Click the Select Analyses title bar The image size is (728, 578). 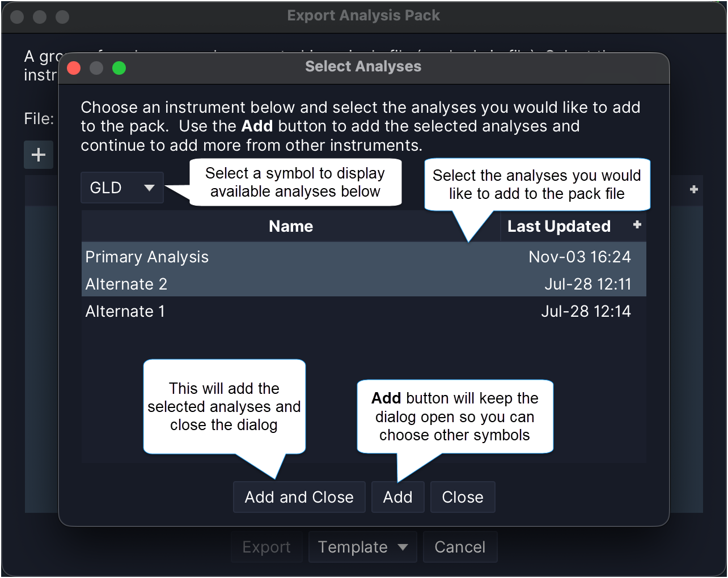pos(363,67)
